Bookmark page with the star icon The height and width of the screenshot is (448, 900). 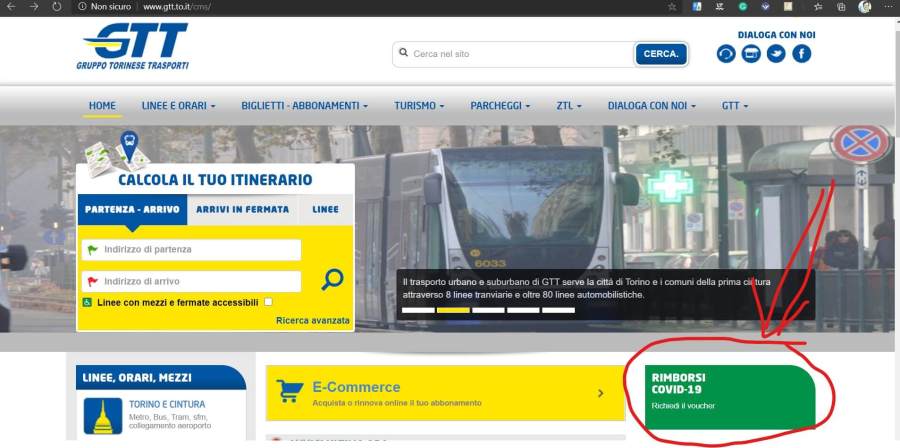pos(672,7)
